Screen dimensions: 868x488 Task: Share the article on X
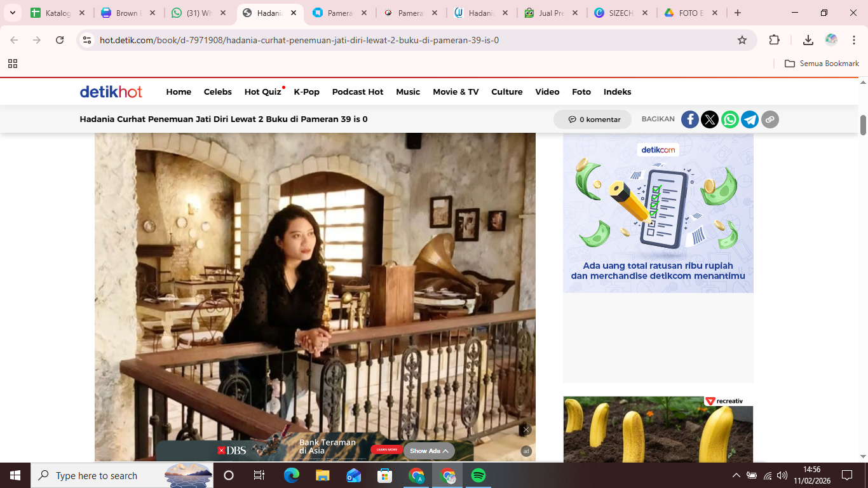click(x=710, y=119)
